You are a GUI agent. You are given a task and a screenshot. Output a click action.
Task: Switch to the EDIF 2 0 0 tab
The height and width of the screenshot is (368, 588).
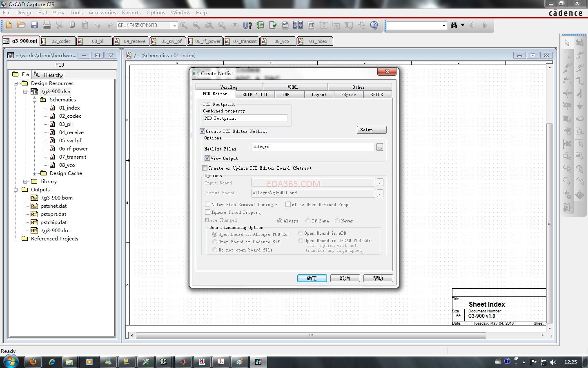(254, 94)
